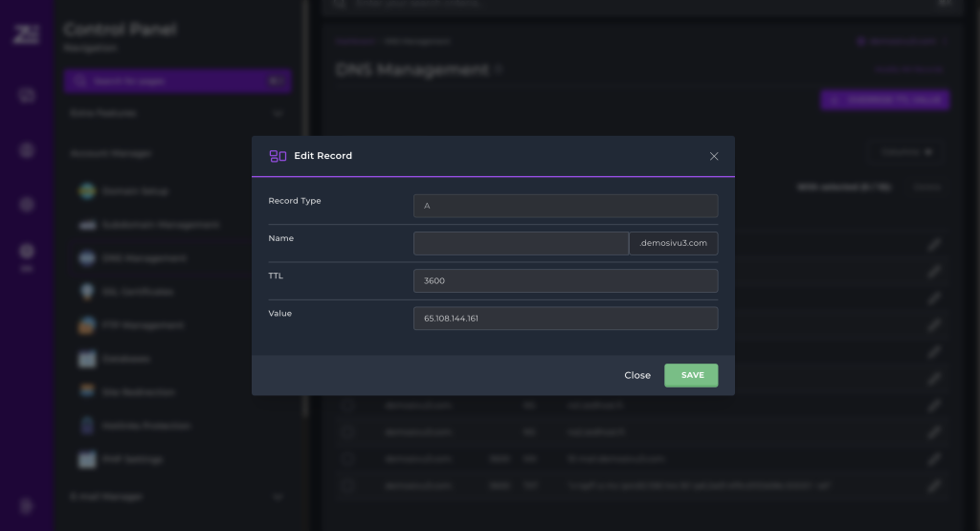
Task: Click the SSL Certificates sidebar icon
Action: (87, 292)
